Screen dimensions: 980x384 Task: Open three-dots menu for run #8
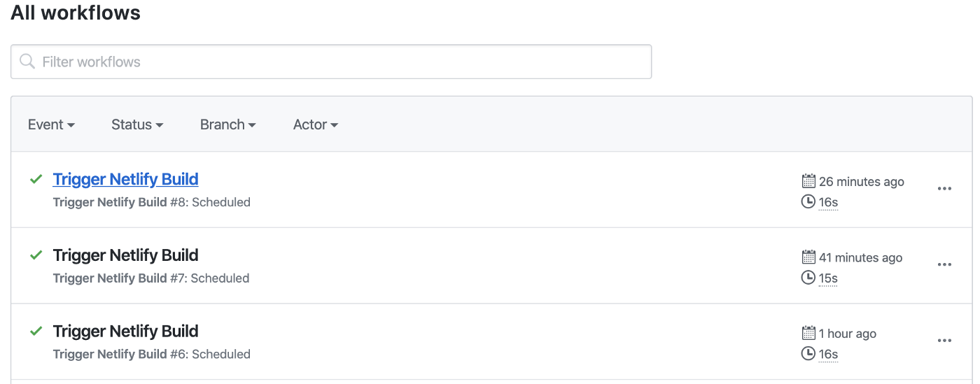944,189
